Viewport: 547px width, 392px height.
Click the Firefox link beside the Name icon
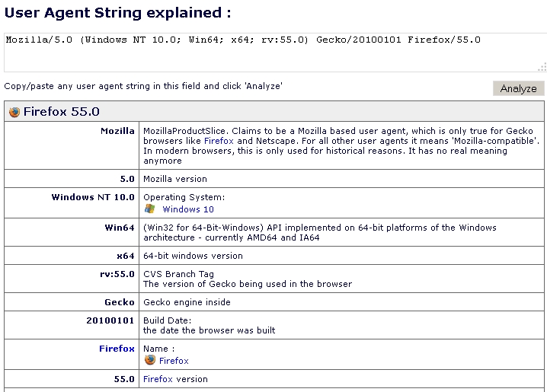click(174, 361)
